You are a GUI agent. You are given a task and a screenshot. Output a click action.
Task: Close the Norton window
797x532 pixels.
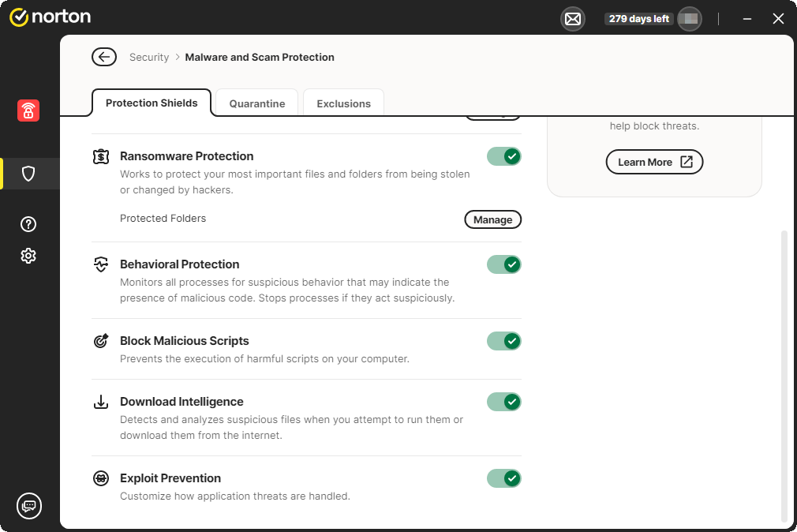click(778, 19)
